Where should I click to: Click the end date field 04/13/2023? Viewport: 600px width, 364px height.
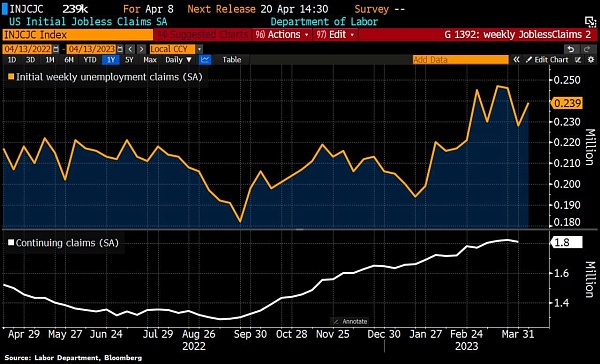pyautogui.click(x=91, y=49)
